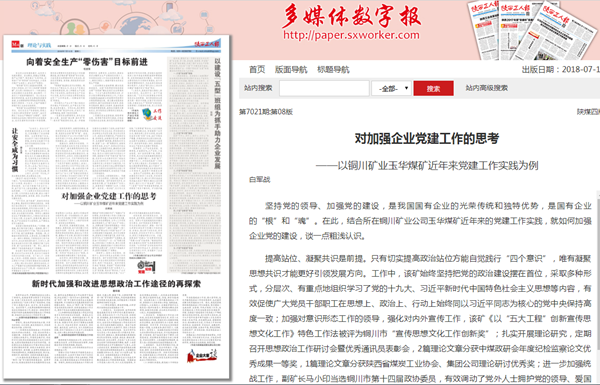This screenshot has width=600, height=385.
Task: Click the 多媒体数字报 logo title
Action: (x=351, y=15)
